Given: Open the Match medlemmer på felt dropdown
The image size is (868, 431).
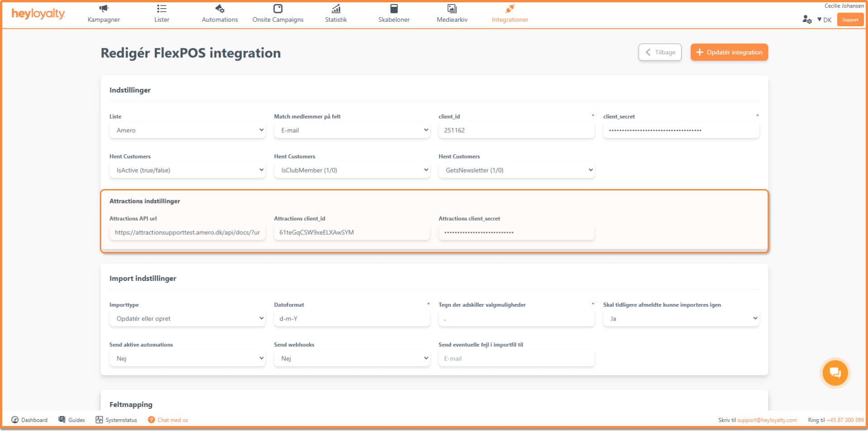Looking at the screenshot, I should [x=352, y=130].
